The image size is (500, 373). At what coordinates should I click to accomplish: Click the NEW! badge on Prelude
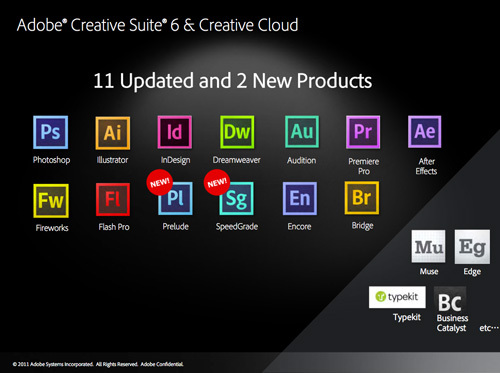click(159, 182)
